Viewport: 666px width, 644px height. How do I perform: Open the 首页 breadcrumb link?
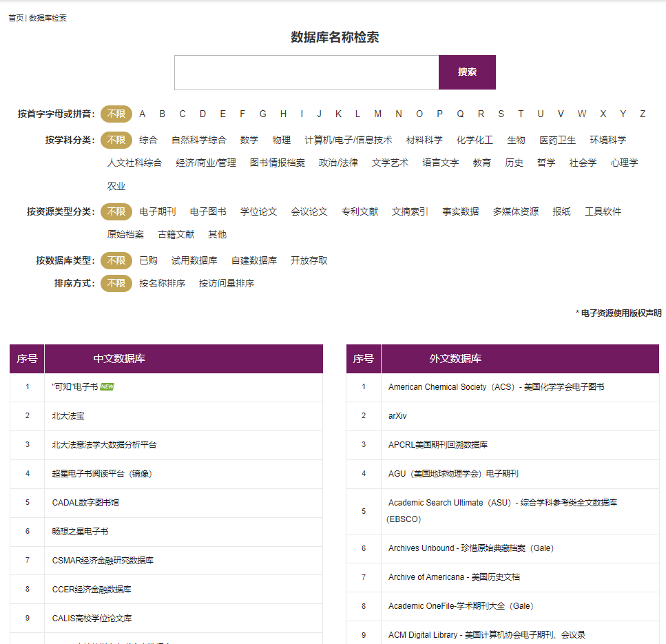coord(15,18)
